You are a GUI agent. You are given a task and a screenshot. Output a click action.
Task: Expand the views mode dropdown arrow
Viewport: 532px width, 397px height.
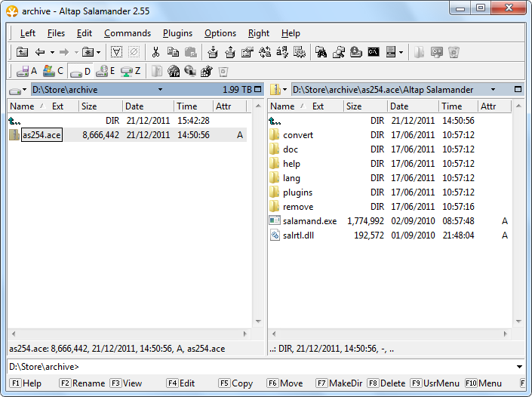(401, 52)
